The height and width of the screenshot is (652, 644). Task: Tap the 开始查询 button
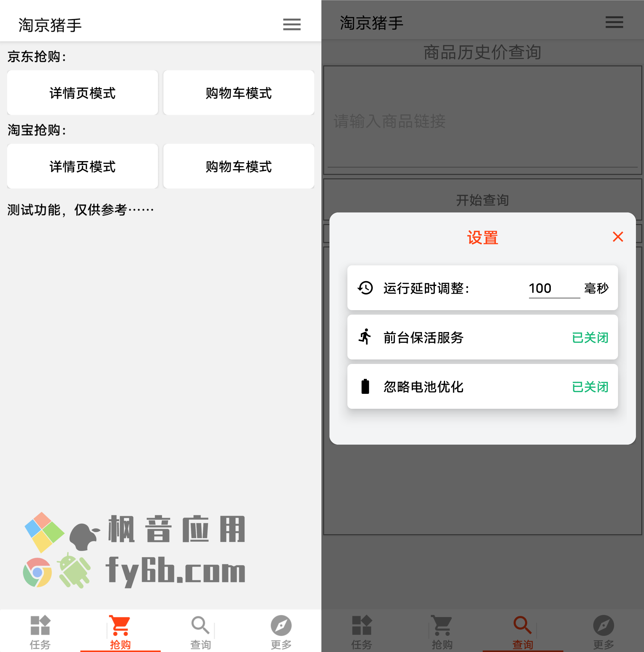coord(482,200)
